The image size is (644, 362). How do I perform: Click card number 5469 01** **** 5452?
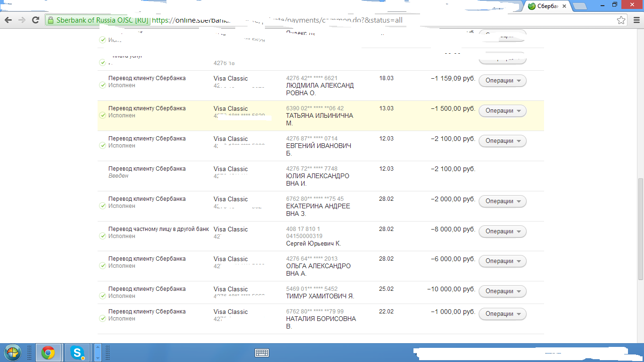coord(312,289)
